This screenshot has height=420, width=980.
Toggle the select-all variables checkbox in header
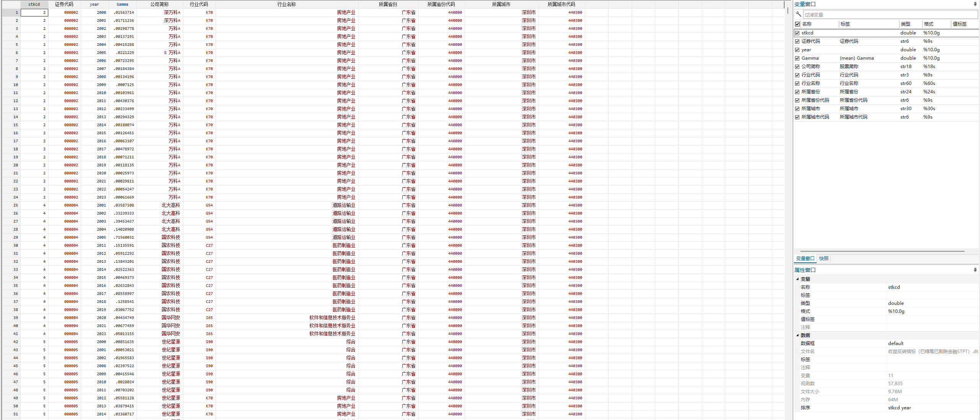tap(797, 24)
